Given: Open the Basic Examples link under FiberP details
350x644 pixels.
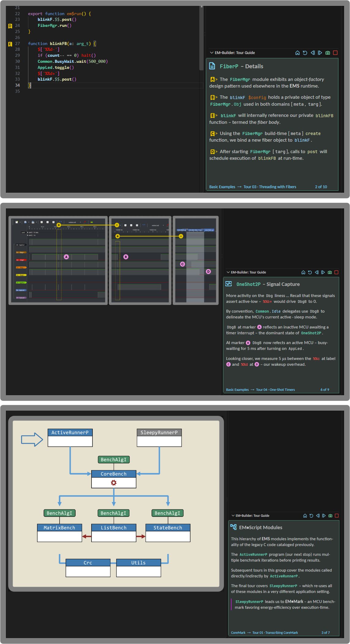Looking at the screenshot, I should point(222,187).
